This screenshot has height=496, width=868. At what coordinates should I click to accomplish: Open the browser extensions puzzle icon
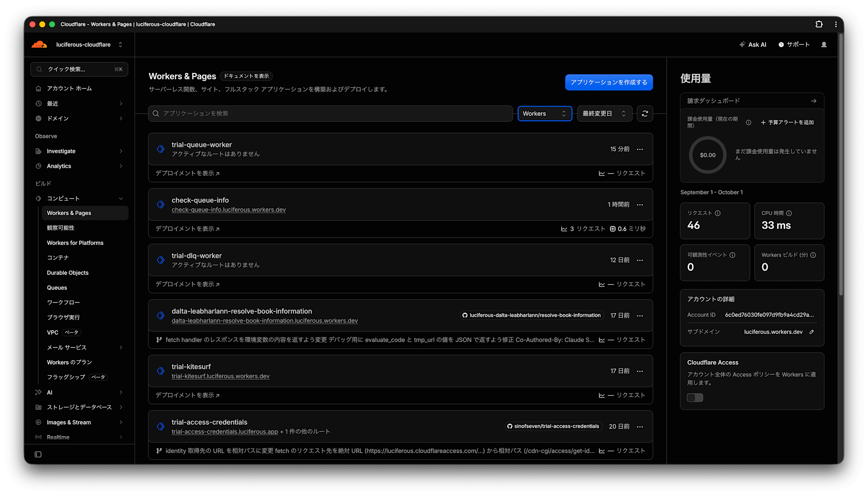[x=819, y=24]
